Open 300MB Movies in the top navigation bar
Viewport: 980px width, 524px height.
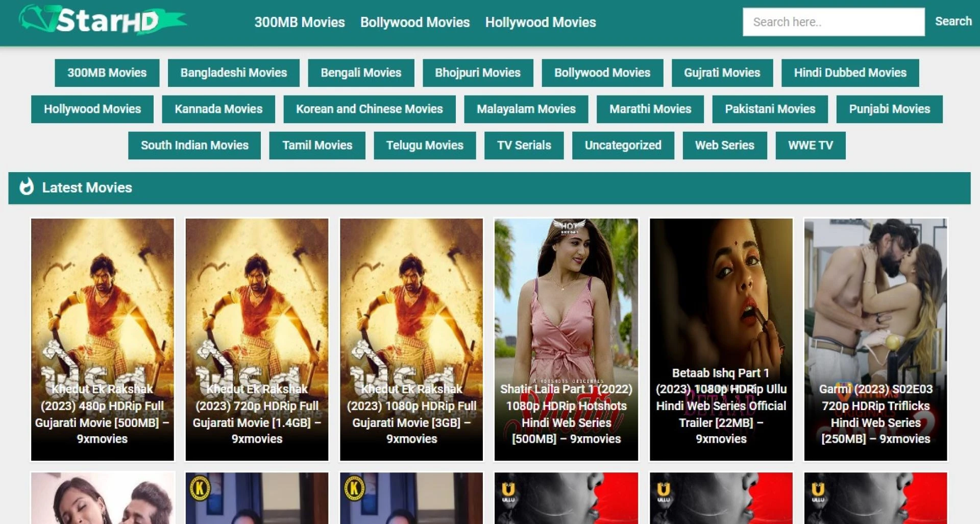[x=300, y=22]
